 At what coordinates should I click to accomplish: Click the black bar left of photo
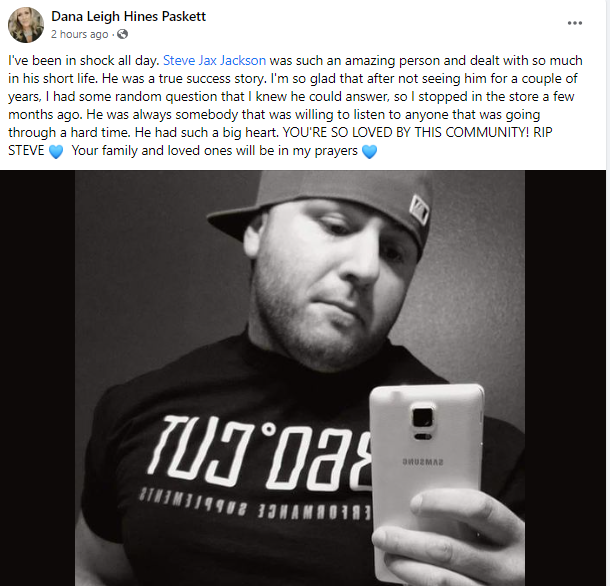pos(37,378)
